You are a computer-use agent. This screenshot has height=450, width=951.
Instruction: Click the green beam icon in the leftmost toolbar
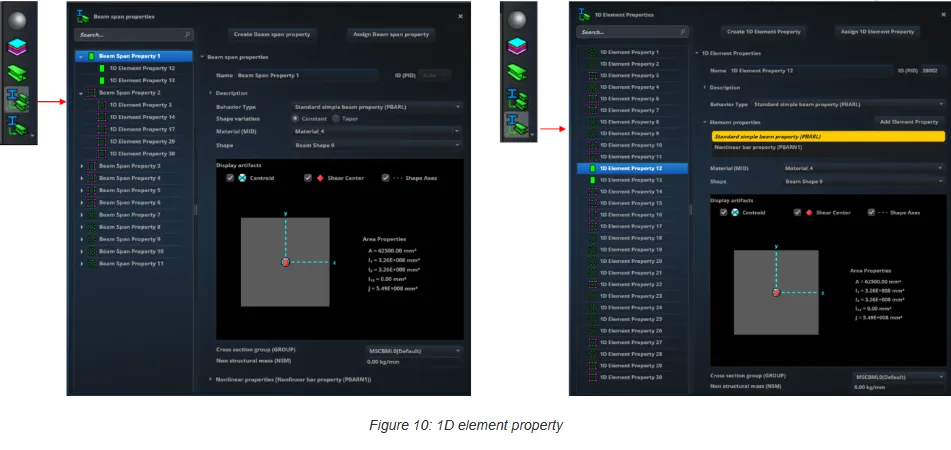pyautogui.click(x=19, y=73)
